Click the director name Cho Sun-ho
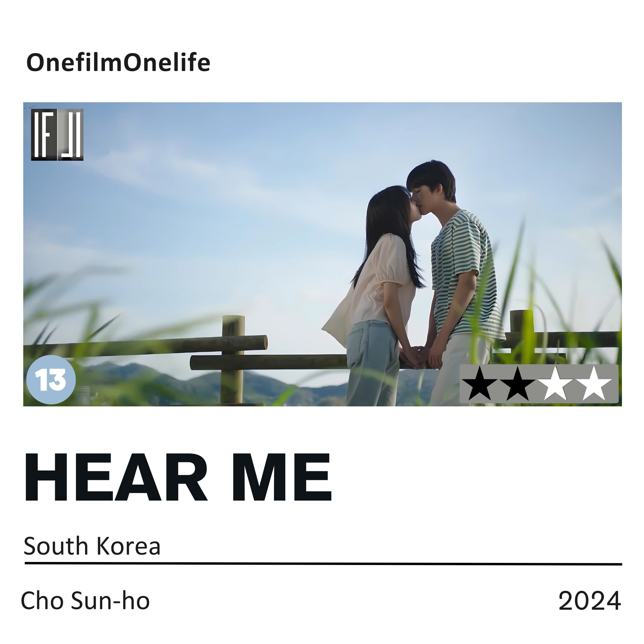The height and width of the screenshot is (644, 644). 85,600
